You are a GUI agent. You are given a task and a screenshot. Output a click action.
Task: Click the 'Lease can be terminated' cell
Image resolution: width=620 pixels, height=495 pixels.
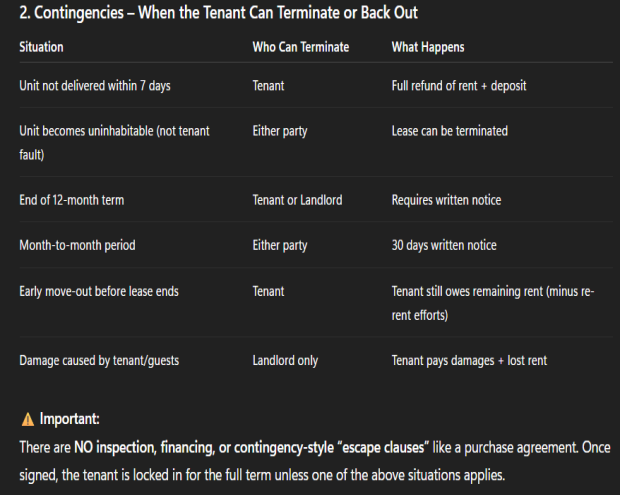(x=450, y=131)
